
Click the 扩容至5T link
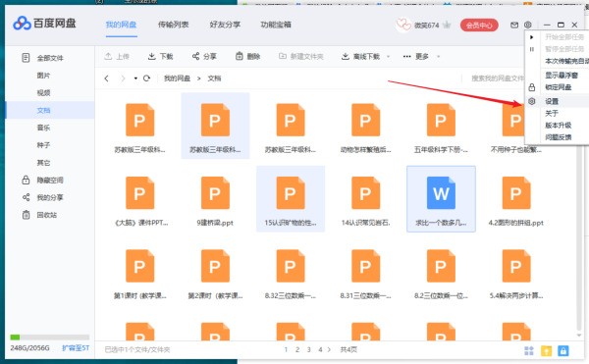pos(76,348)
